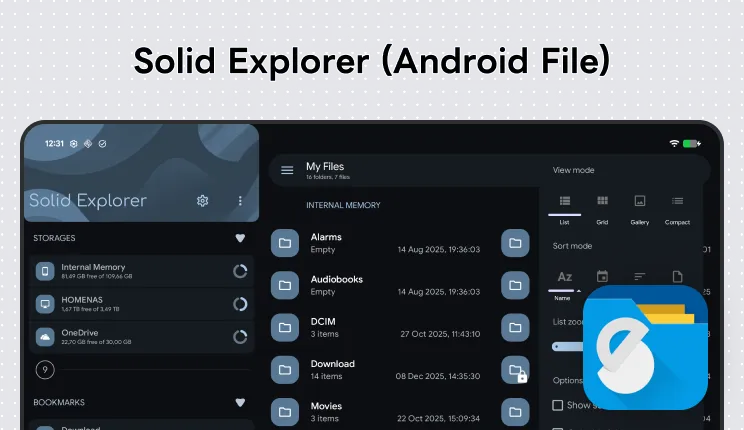Viewport: 744px width, 430px height.
Task: Open the three-dot overflow menu
Action: 240,201
